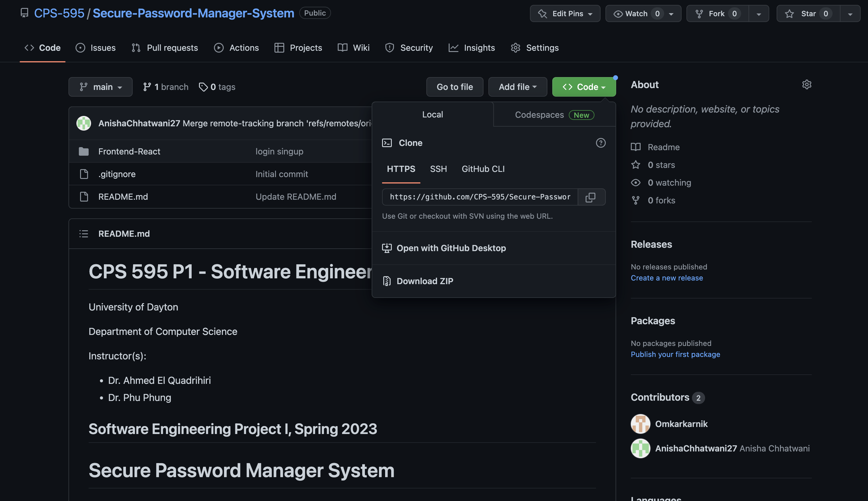Screen dimensions: 868x501
Task: Click the Frontend-React folder icon
Action: 83,151
